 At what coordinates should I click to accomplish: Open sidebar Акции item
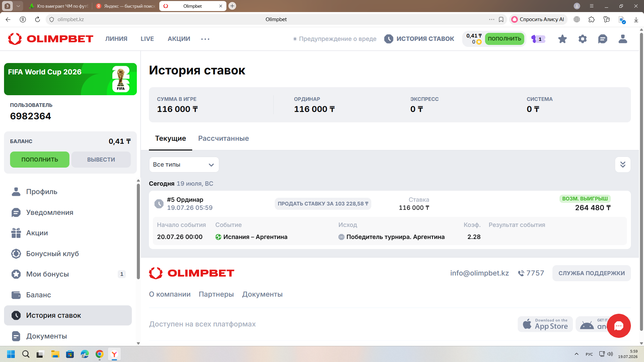point(68,233)
